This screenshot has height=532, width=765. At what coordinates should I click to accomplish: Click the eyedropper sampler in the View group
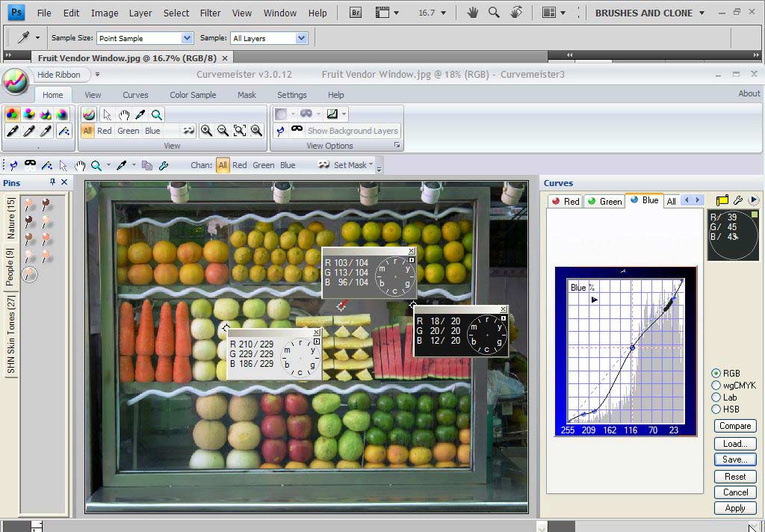click(140, 115)
